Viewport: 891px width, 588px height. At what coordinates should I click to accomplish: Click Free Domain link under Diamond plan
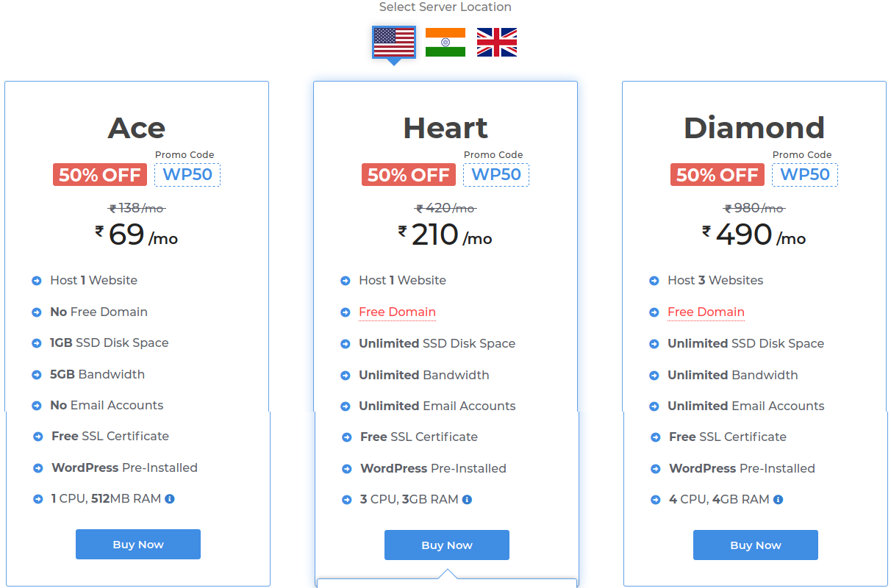click(x=706, y=312)
